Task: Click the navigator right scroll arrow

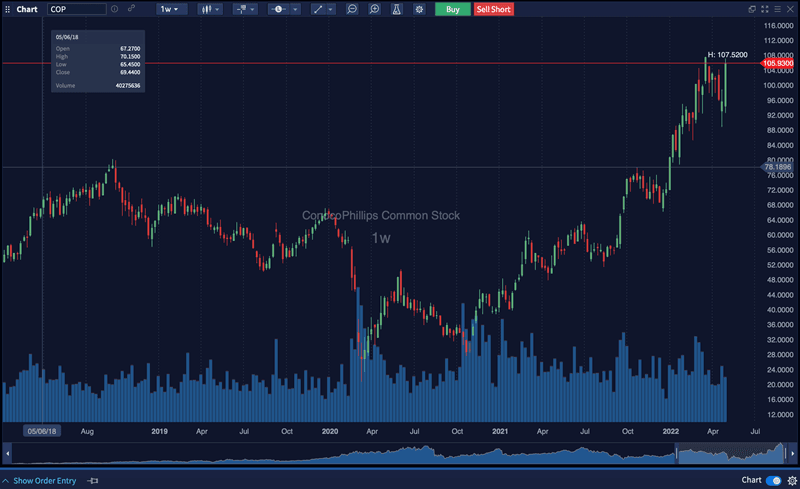Action: tap(792, 453)
